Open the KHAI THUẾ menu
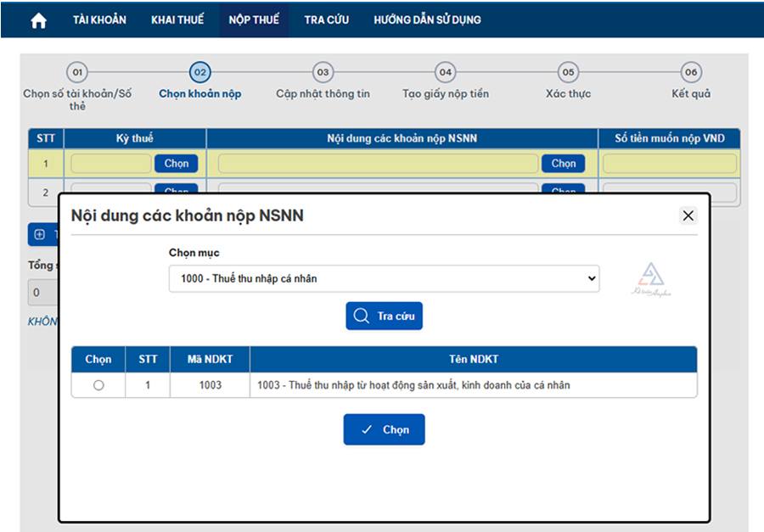The width and height of the screenshot is (764, 532). tap(177, 20)
